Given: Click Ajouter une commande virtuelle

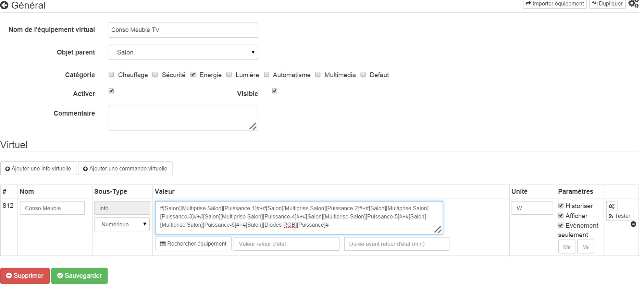Looking at the screenshot, I should 125,168.
